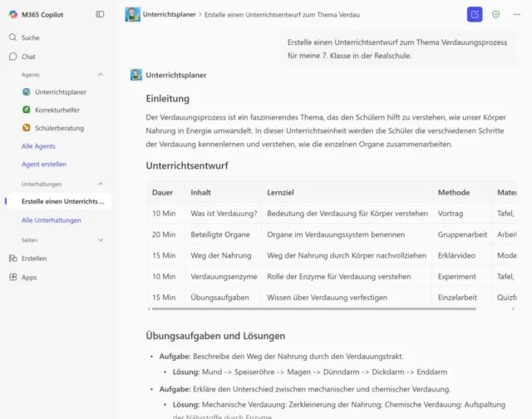Click the Alle Agents link
Image resolution: width=532 pixels, height=419 pixels.
(x=38, y=146)
